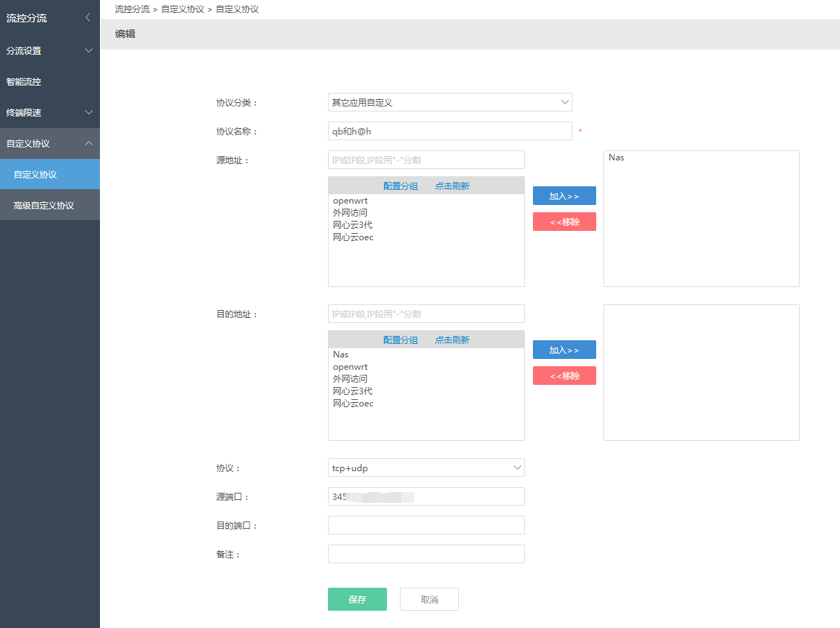Viewport: 840px width, 628px height.
Task: Open the 协议 tcp+udp dropdown
Action: click(x=426, y=468)
